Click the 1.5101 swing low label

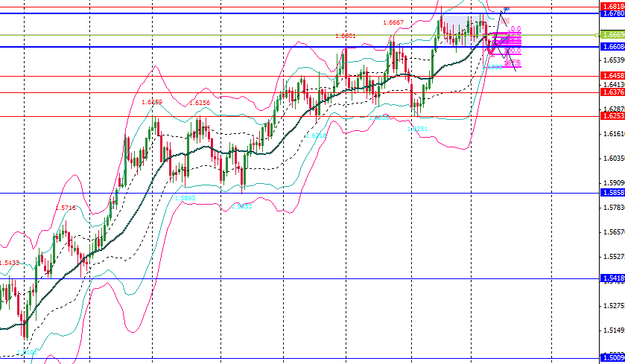pyautogui.click(x=27, y=352)
